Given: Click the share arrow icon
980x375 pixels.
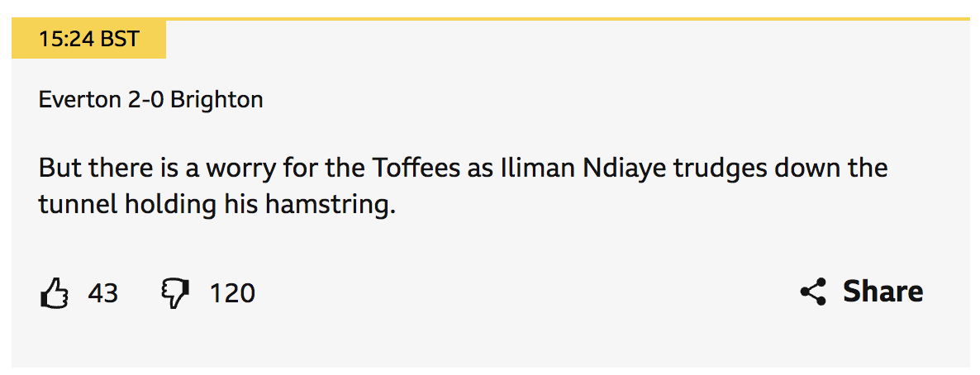Looking at the screenshot, I should pos(813,292).
